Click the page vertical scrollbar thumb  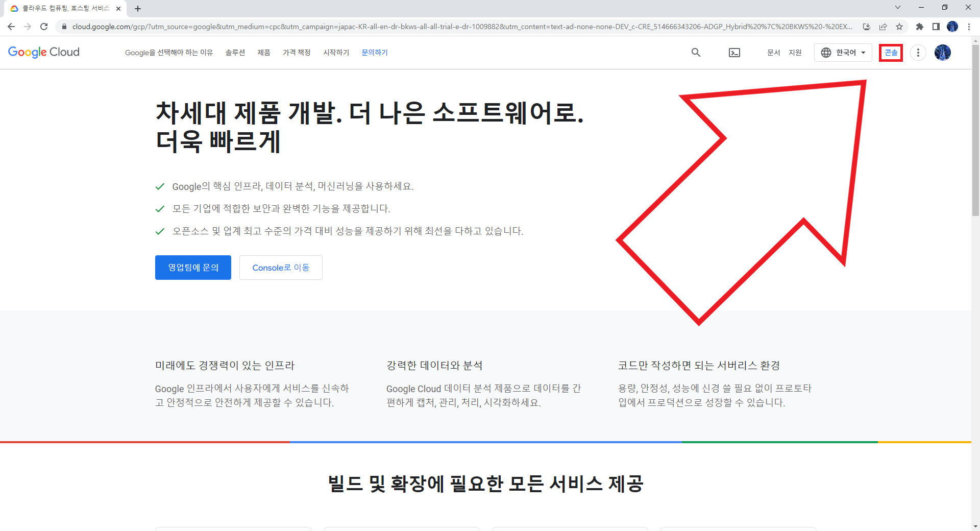(975, 131)
